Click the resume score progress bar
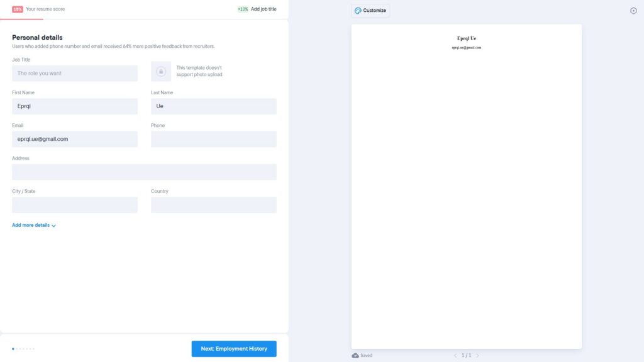This screenshot has width=644, height=362. click(x=21, y=19)
